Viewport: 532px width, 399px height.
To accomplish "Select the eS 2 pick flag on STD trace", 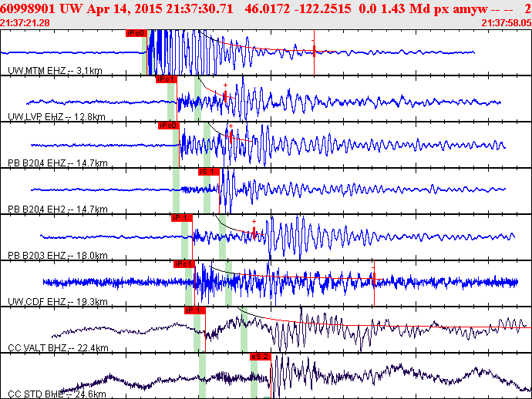I will tap(261, 357).
